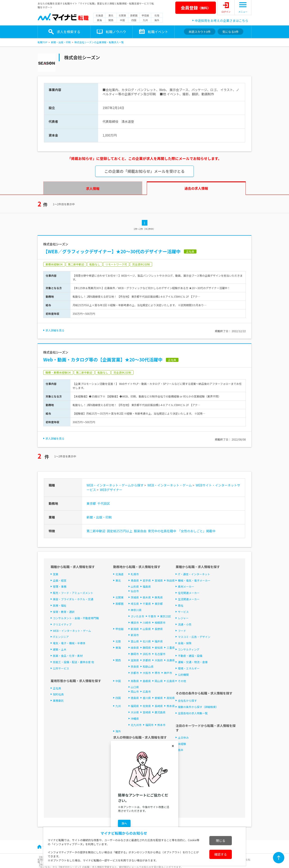Open the WEB／グラフィックデザイナー job title link
The height and width of the screenshot is (868, 289).
pos(112,251)
